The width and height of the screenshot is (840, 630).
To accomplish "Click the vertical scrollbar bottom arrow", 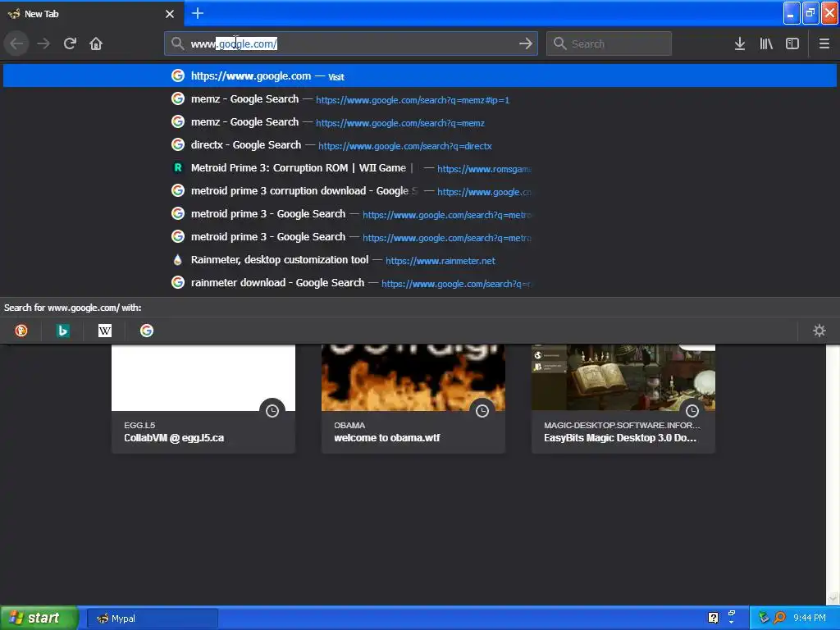I will pos(832,598).
